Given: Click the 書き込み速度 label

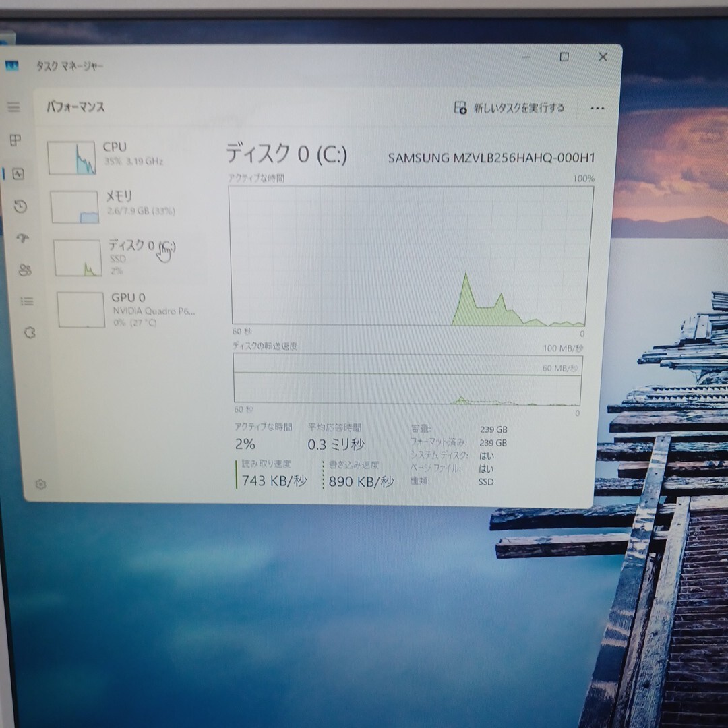Looking at the screenshot, I should click(354, 464).
